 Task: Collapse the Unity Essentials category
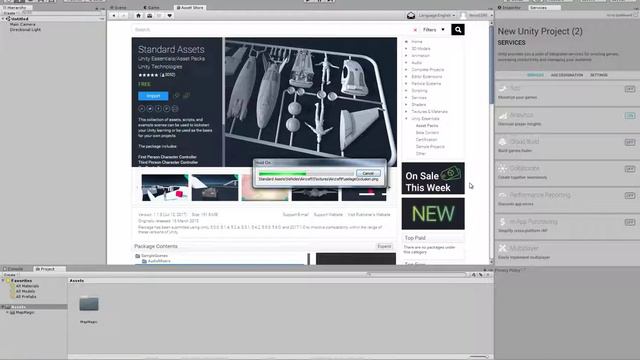coord(406,118)
